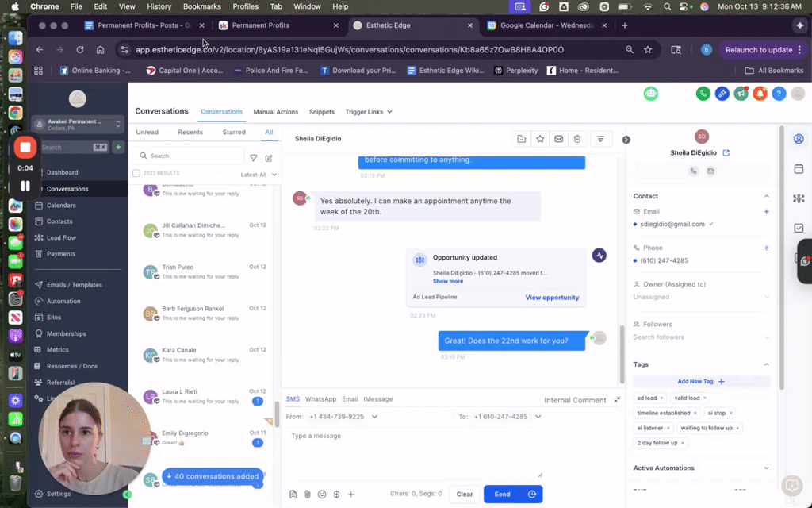The height and width of the screenshot is (508, 812).
Task: Open the Latest-All sort dropdown
Action: pos(259,175)
